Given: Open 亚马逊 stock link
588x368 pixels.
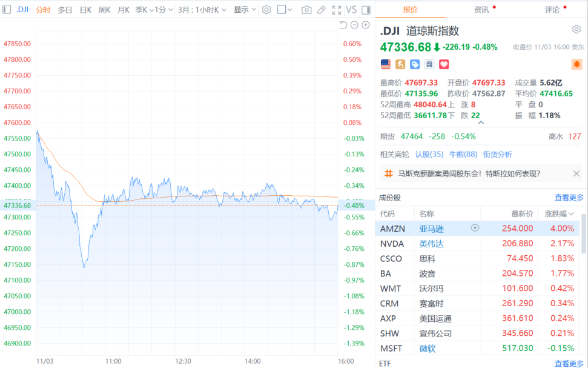Looking at the screenshot, I should 431,229.
